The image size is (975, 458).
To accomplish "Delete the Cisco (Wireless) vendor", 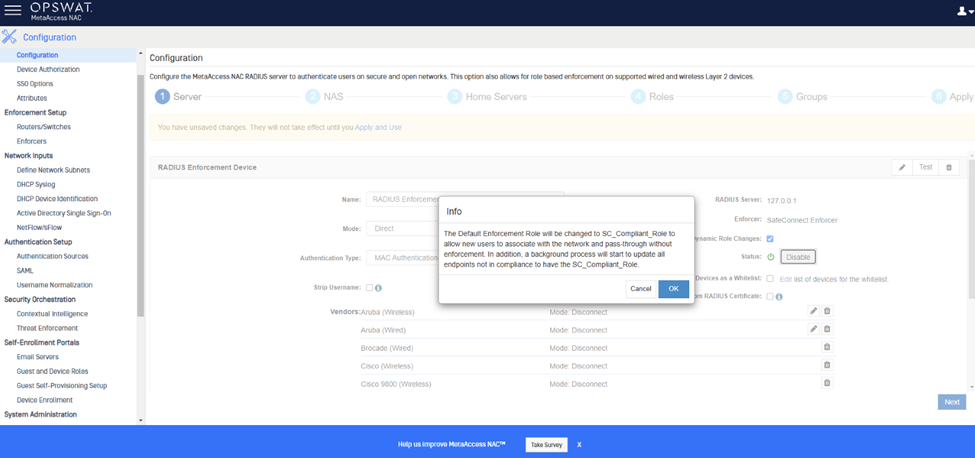I will [827, 365].
